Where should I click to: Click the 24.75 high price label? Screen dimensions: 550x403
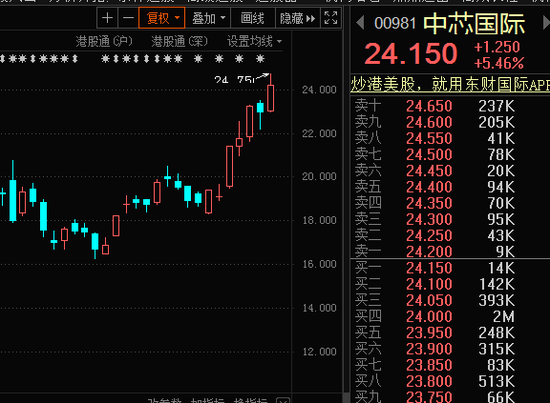click(234, 80)
